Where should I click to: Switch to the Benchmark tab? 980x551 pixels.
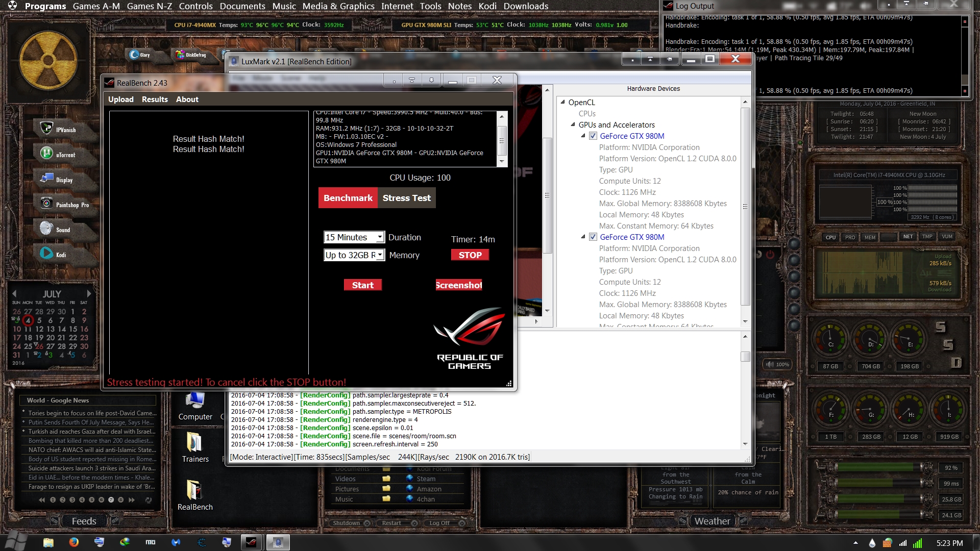point(348,198)
